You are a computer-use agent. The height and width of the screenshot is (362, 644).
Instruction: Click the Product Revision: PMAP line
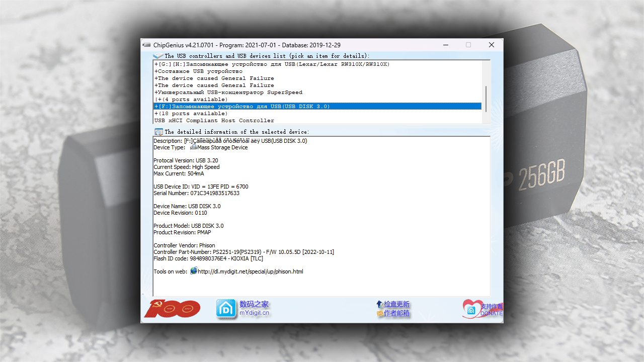[x=182, y=232]
